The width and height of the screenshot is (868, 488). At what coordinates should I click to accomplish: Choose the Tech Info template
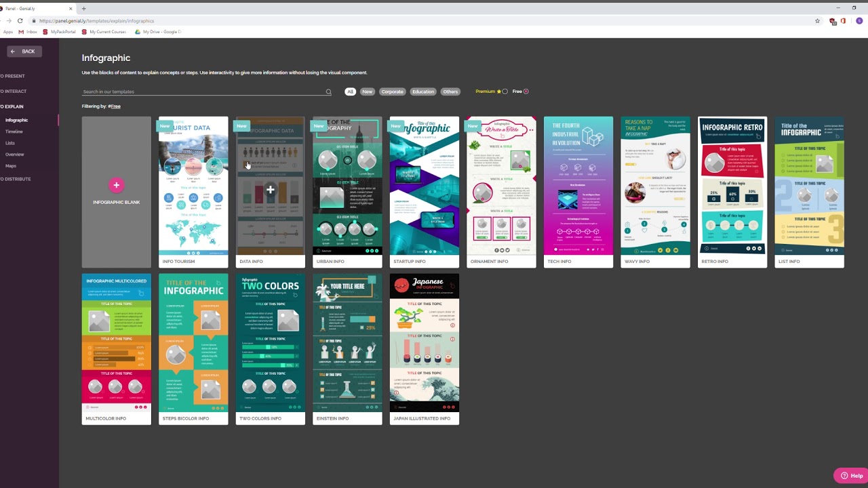578,192
